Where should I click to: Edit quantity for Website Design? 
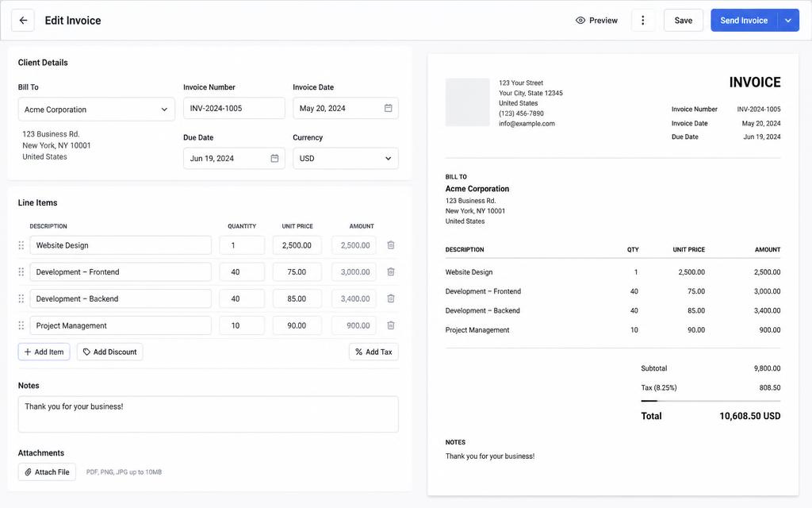[242, 245]
